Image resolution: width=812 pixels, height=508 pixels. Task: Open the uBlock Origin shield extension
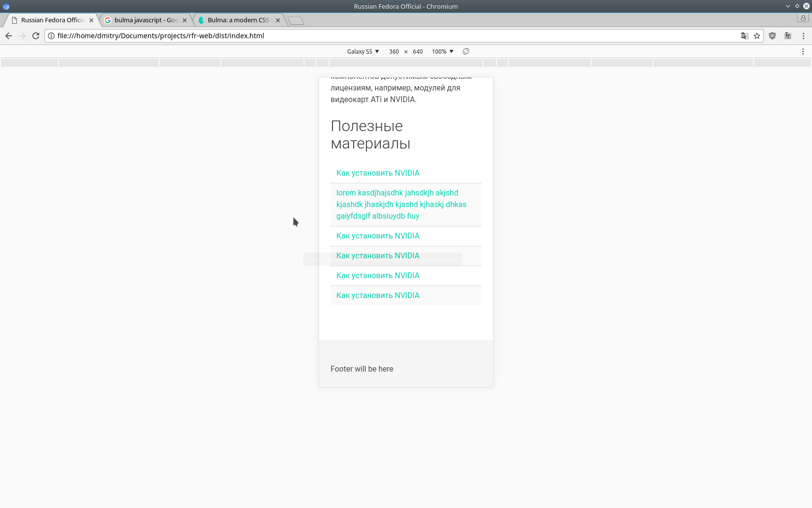click(x=772, y=36)
